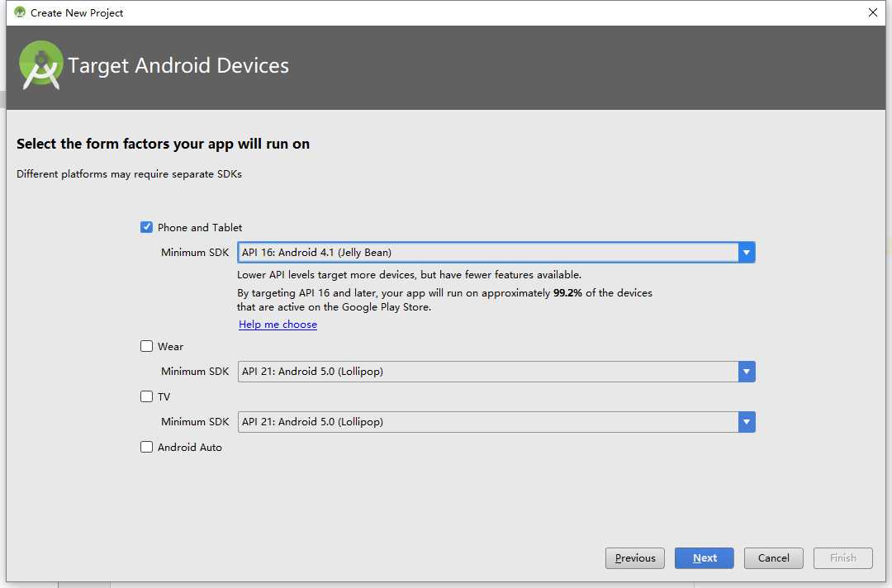Uncheck the Phone and Tablet checkbox
Image resolution: width=892 pixels, height=588 pixels.
coord(147,227)
